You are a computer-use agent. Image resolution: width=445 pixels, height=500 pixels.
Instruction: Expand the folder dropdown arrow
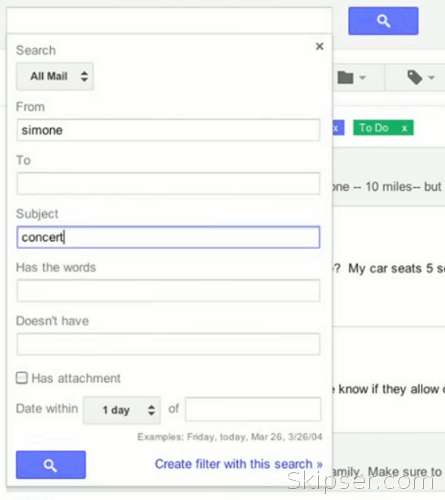pos(362,78)
